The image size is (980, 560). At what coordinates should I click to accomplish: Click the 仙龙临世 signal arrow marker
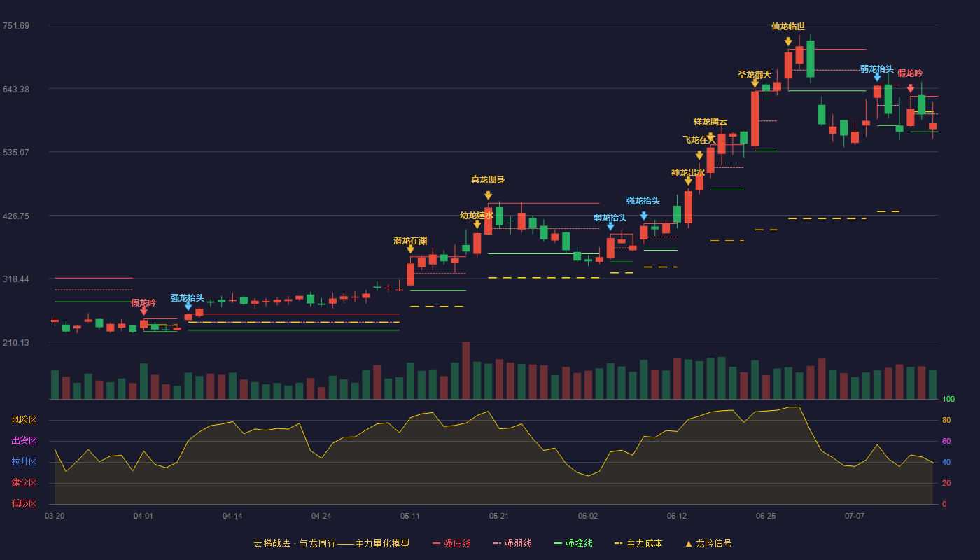click(788, 42)
